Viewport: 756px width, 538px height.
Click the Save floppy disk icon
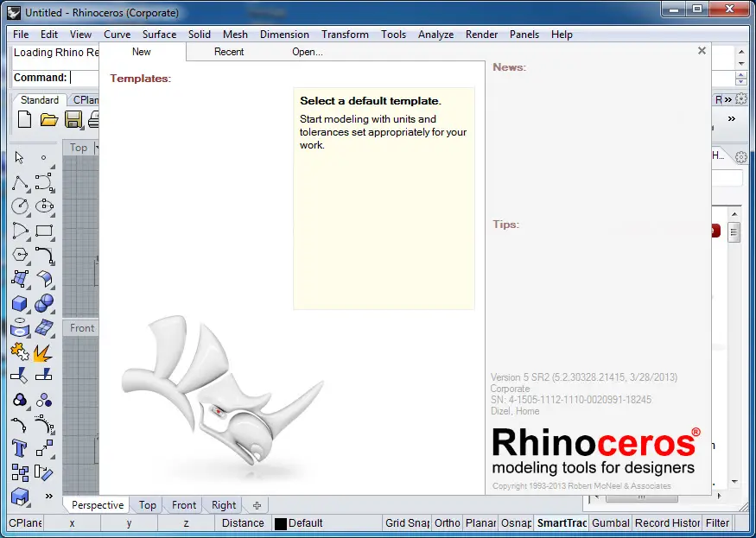pos(73,119)
